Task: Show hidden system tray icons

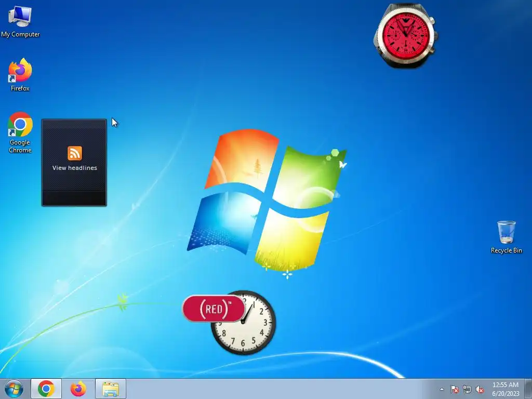Action: (442, 389)
